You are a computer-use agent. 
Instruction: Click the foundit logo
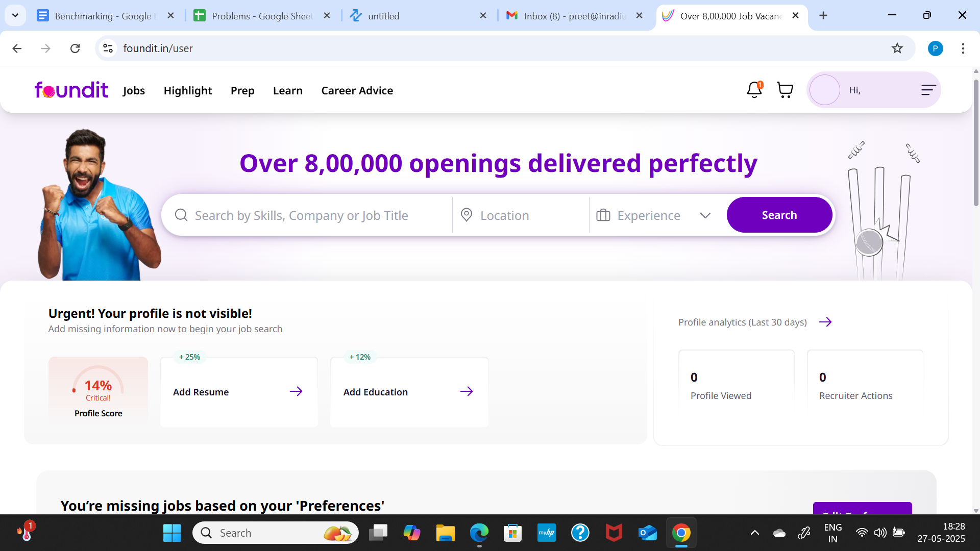tap(71, 90)
